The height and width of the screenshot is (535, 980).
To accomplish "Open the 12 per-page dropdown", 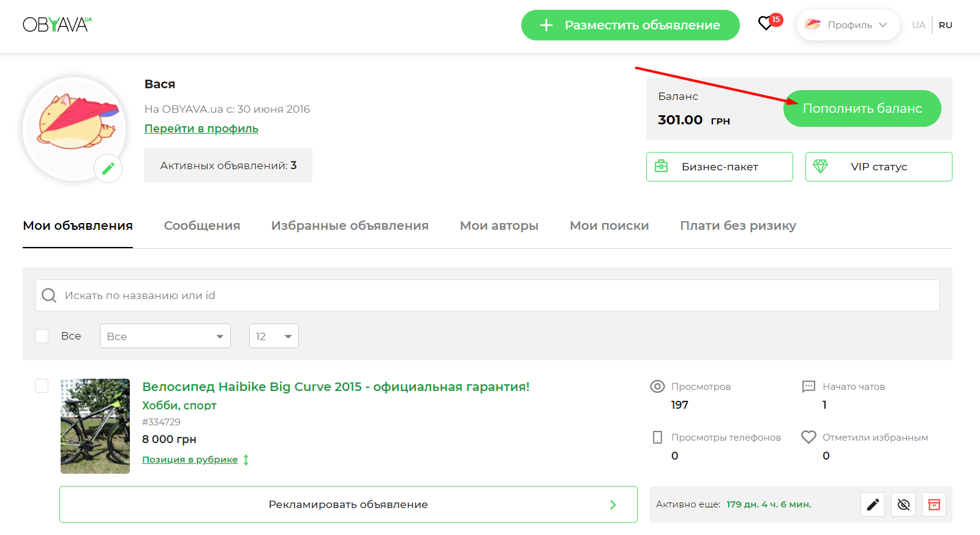I will [274, 336].
